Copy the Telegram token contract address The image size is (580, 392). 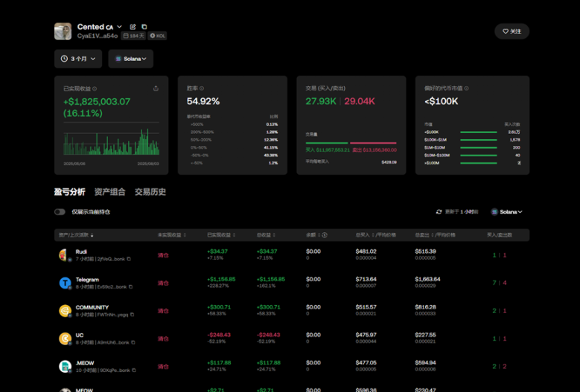(x=131, y=287)
